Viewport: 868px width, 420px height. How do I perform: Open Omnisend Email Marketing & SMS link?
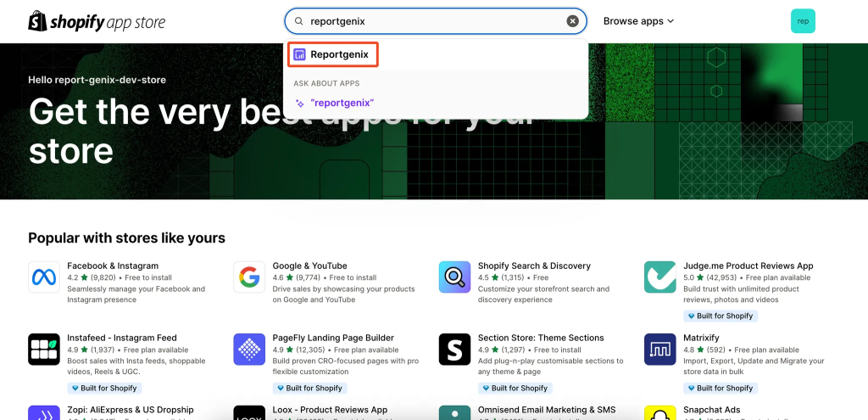(547, 410)
